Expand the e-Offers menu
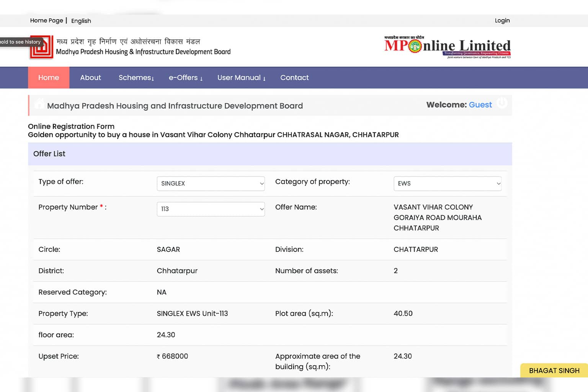Viewport: 588px width, 392px height. click(186, 78)
